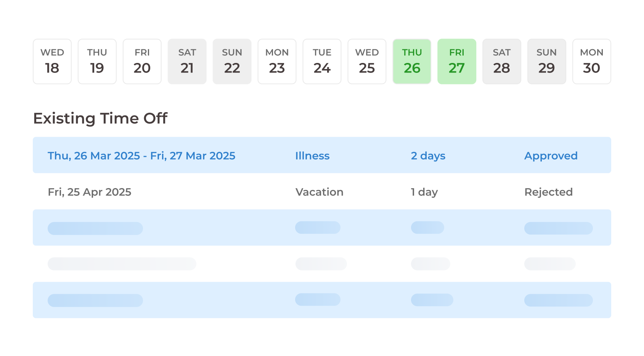Viewport: 644px width, 356px height.
Task: Pick Monday 30 day card
Action: coord(592,61)
